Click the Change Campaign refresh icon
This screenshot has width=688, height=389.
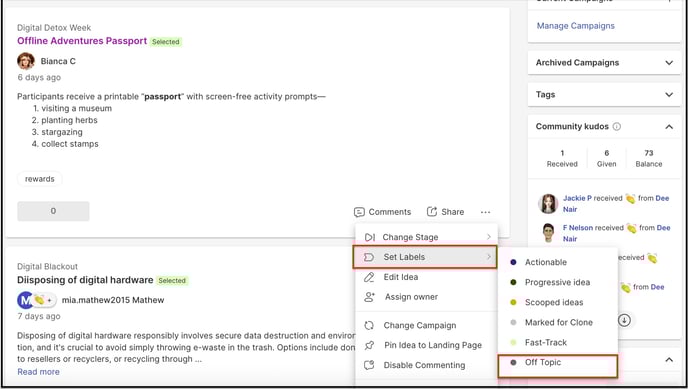[x=369, y=325]
